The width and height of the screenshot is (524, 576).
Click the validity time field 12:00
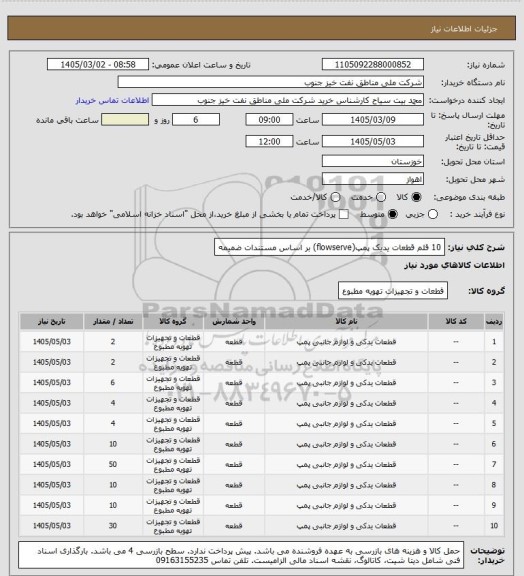269,141
